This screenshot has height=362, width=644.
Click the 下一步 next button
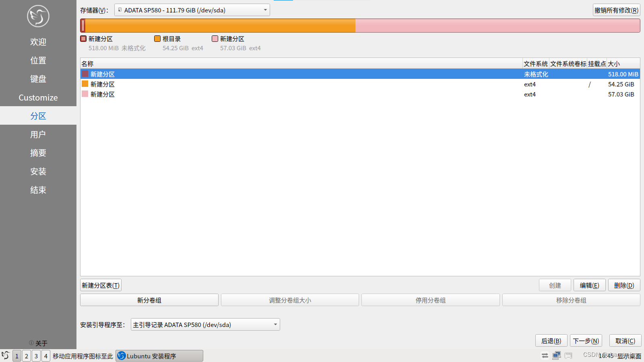[586, 341]
